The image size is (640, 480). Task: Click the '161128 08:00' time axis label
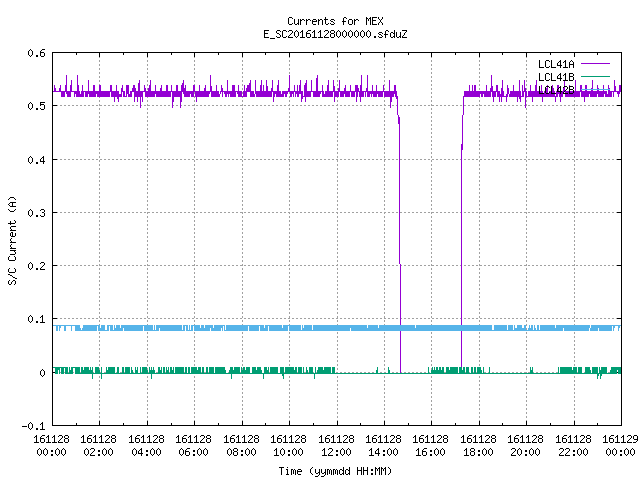[x=241, y=445]
